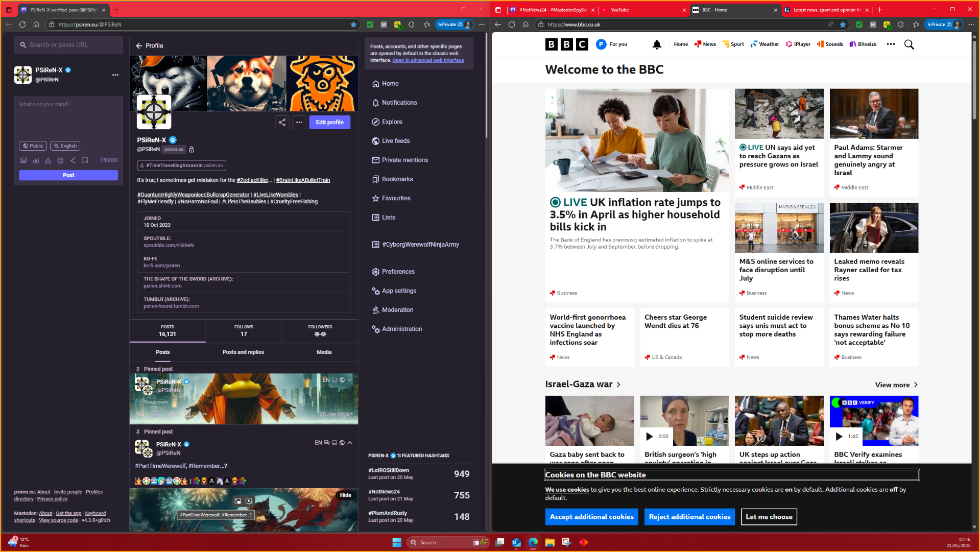The width and height of the screenshot is (980, 552).
Task: Open the three-dot menu beside PSiReN-X account
Action: pos(115,75)
